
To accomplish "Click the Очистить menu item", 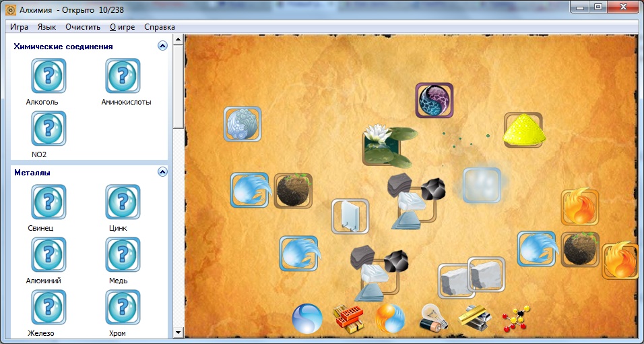I will (x=83, y=27).
